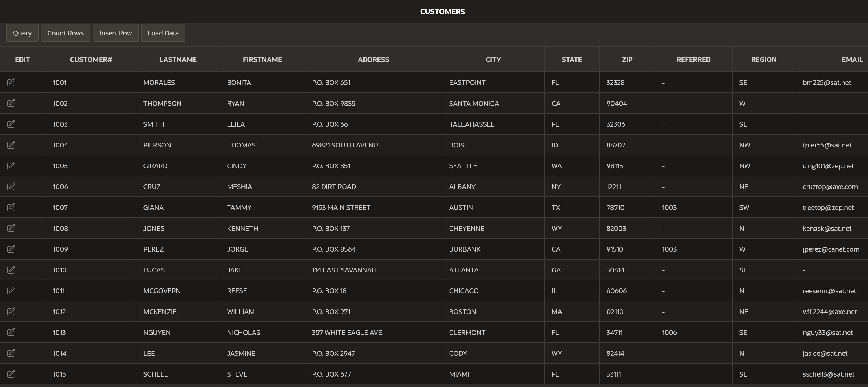Image resolution: width=868 pixels, height=387 pixels.
Task: Click the Load Data button
Action: [x=163, y=33]
